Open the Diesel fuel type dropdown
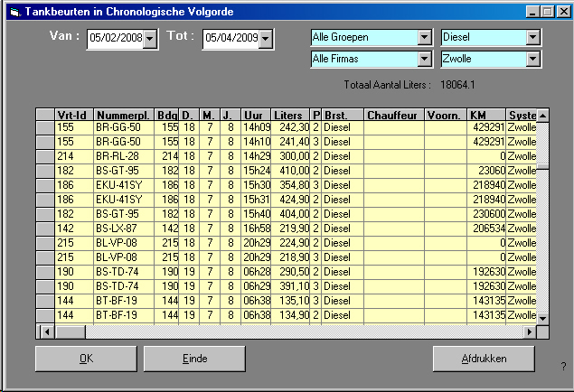The height and width of the screenshot is (392, 574). click(x=532, y=38)
